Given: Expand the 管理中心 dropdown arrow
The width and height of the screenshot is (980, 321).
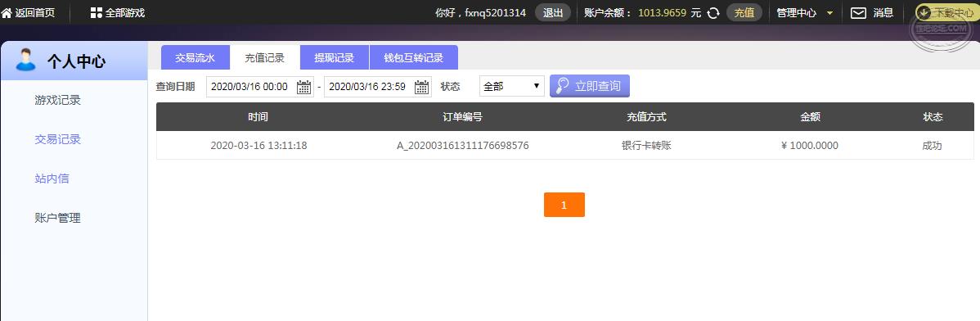Looking at the screenshot, I should pos(829,13).
